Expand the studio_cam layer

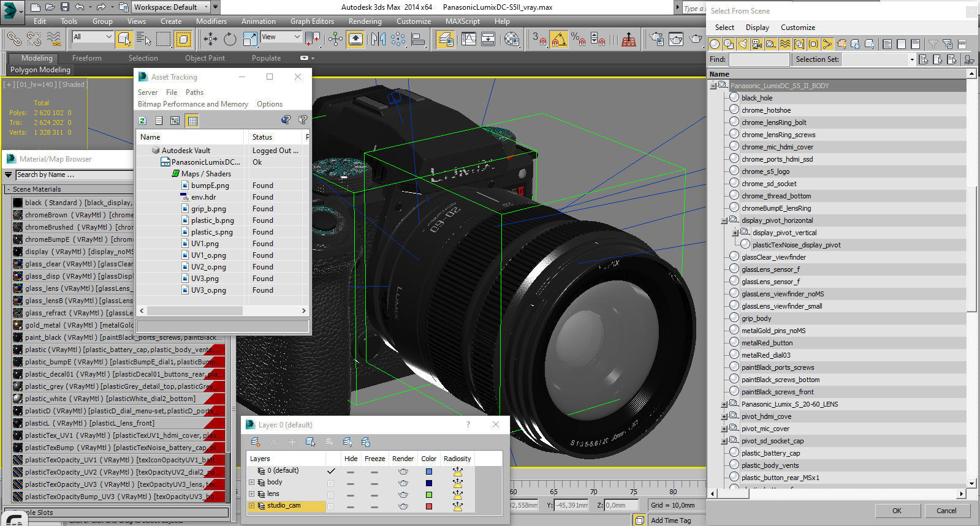[251, 506]
